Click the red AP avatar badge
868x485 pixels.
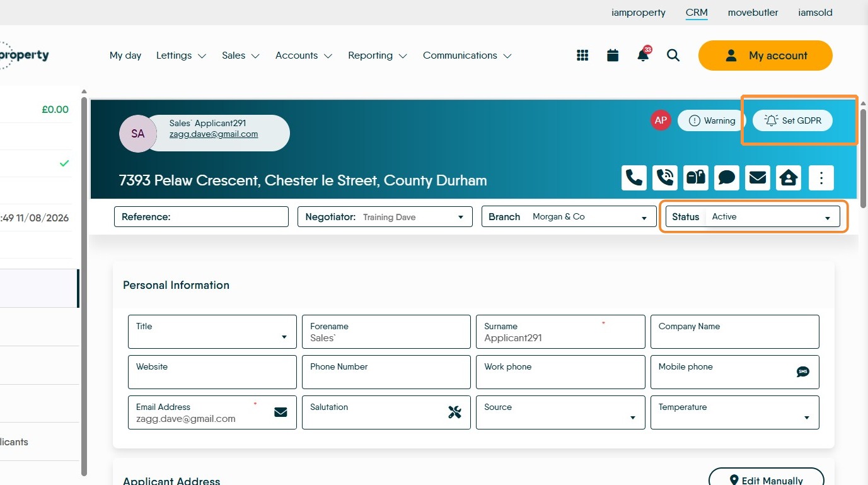coord(661,120)
